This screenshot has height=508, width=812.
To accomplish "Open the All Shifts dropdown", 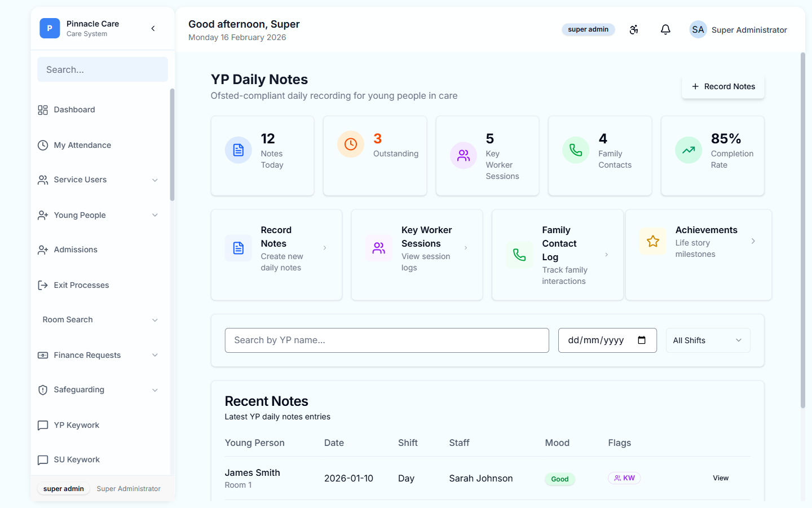I will (x=708, y=340).
